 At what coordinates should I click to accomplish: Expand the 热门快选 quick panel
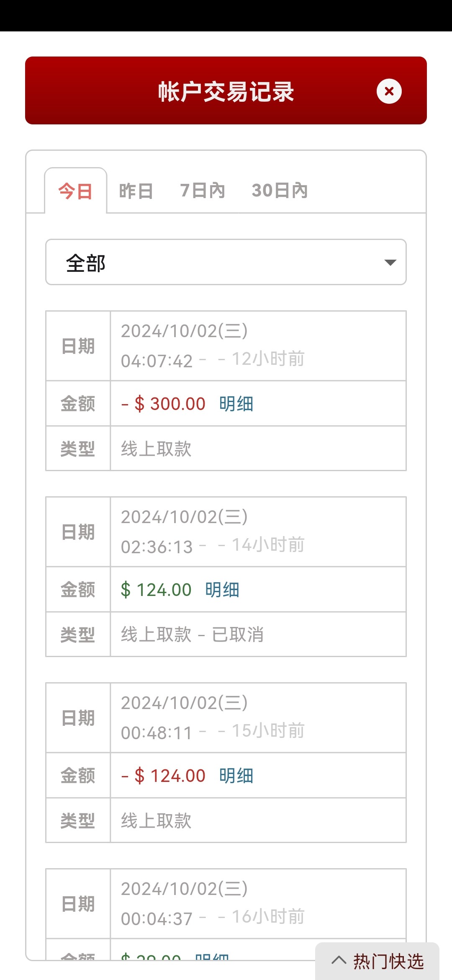(x=388, y=961)
